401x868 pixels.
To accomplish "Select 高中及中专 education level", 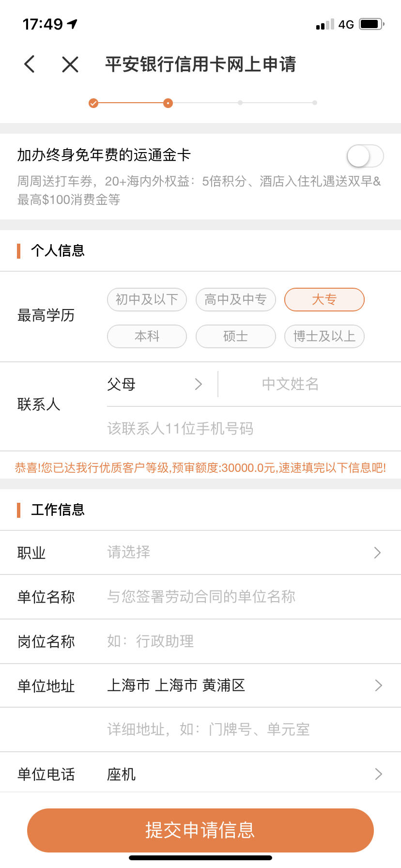I will [x=235, y=299].
